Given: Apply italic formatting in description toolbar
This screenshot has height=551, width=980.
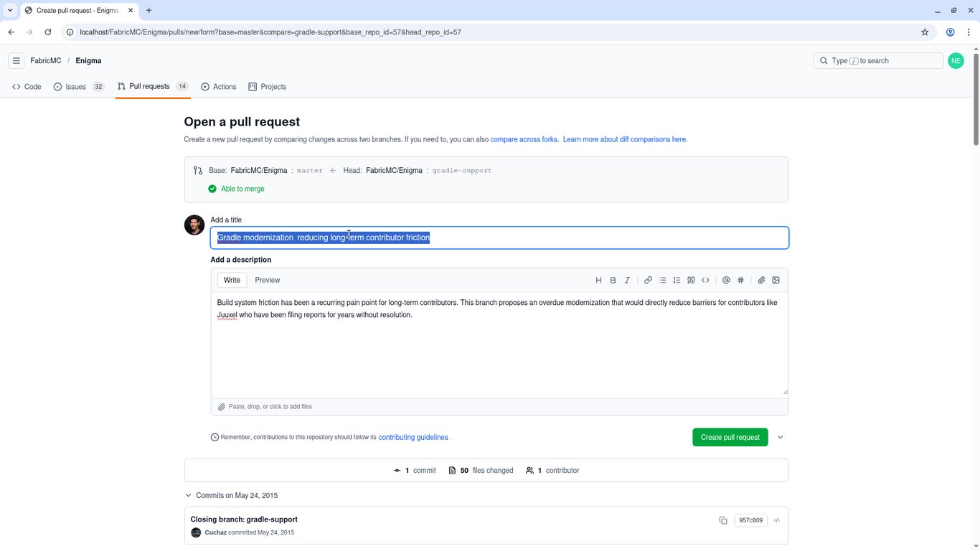Looking at the screenshot, I should point(627,281).
